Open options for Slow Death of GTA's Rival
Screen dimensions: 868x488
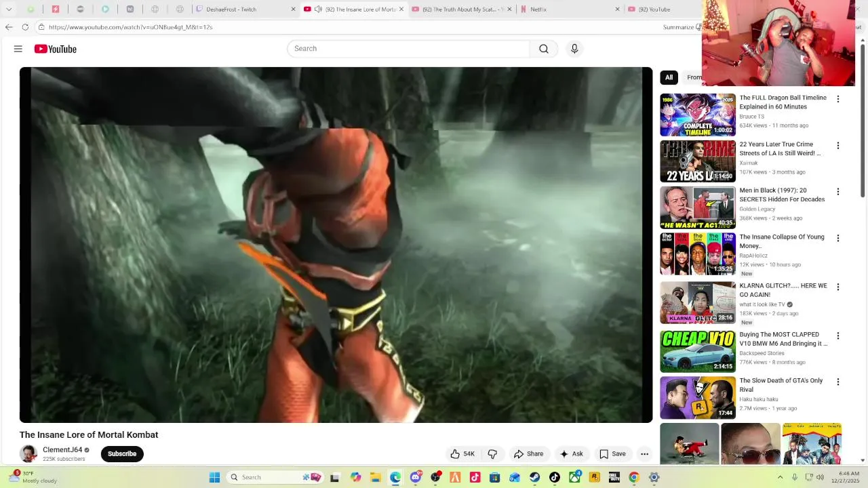tap(838, 382)
